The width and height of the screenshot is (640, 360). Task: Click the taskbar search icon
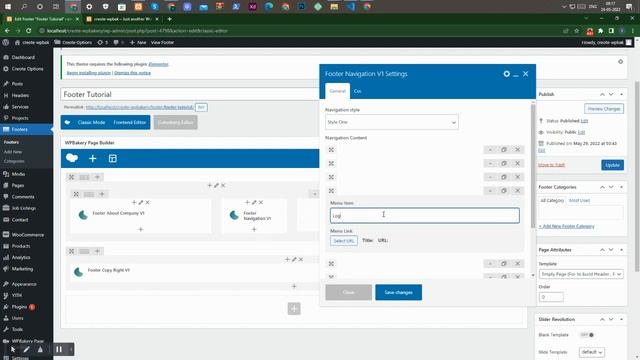[24, 7]
